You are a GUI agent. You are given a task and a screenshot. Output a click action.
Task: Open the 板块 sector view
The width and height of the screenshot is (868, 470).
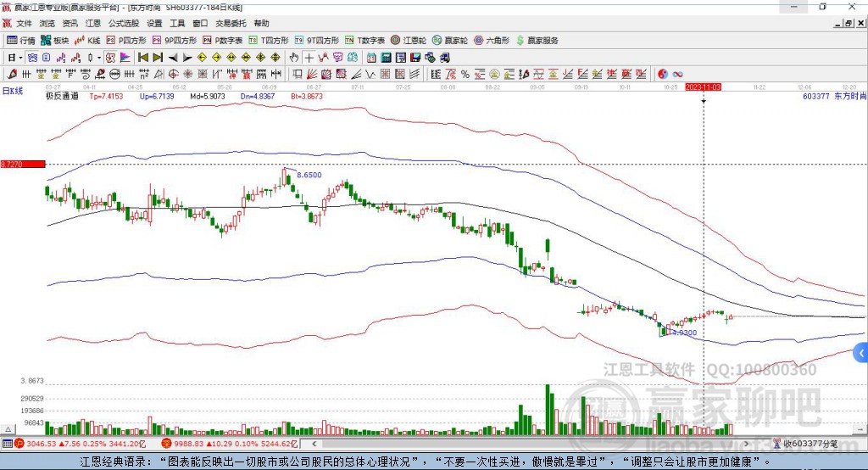[54, 41]
